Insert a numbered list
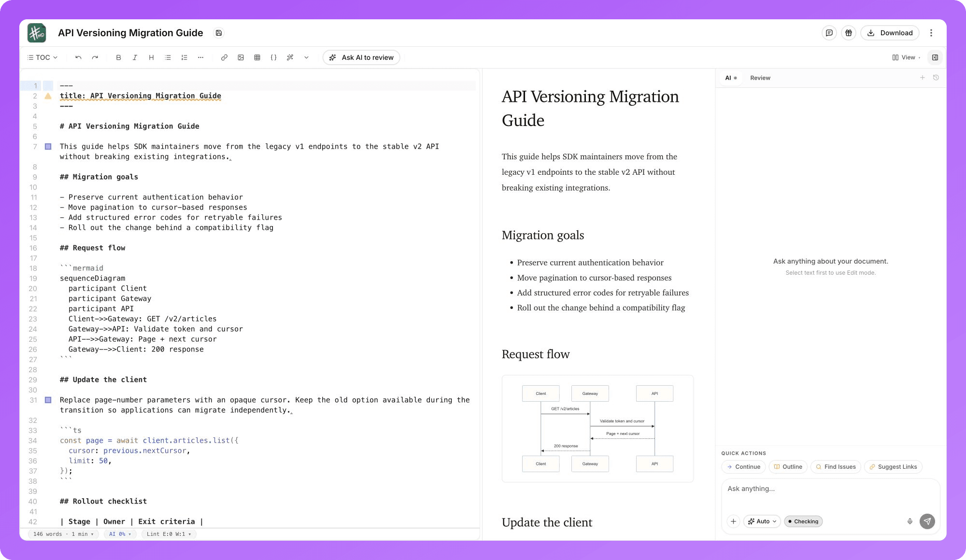The height and width of the screenshot is (560, 966). tap(184, 57)
